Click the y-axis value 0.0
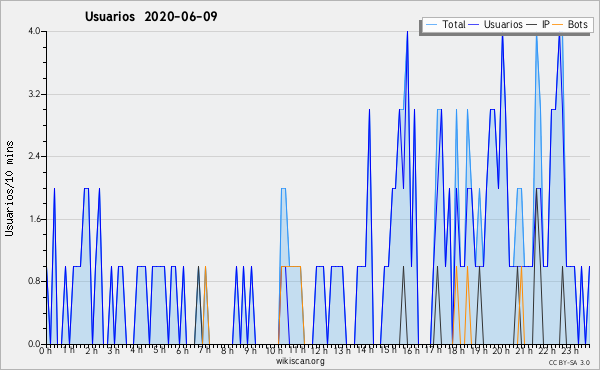This screenshot has height=370, width=600. tap(34, 344)
